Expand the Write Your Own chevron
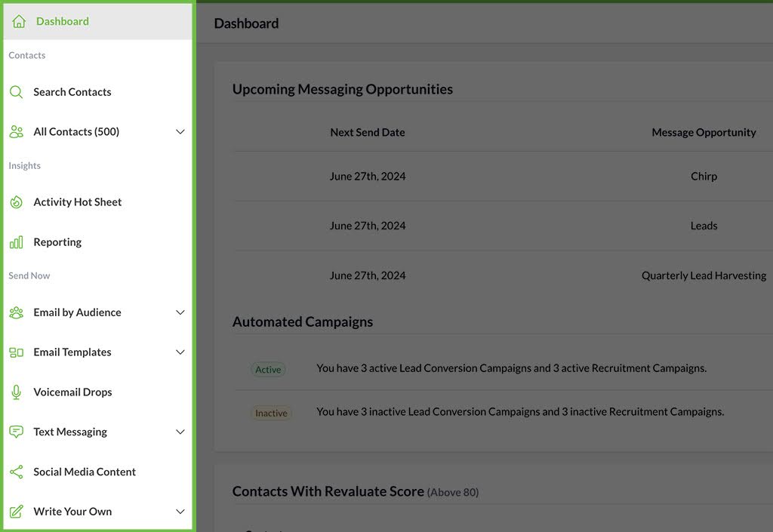 click(x=180, y=512)
